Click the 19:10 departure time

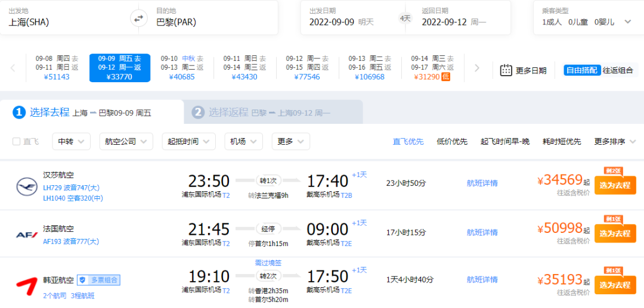209,276
